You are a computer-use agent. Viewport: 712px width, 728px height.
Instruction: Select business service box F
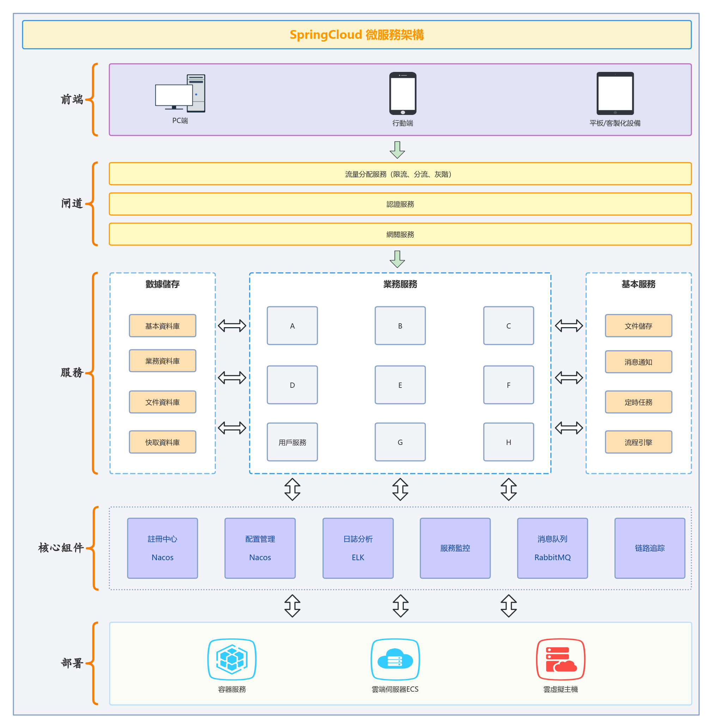point(509,385)
